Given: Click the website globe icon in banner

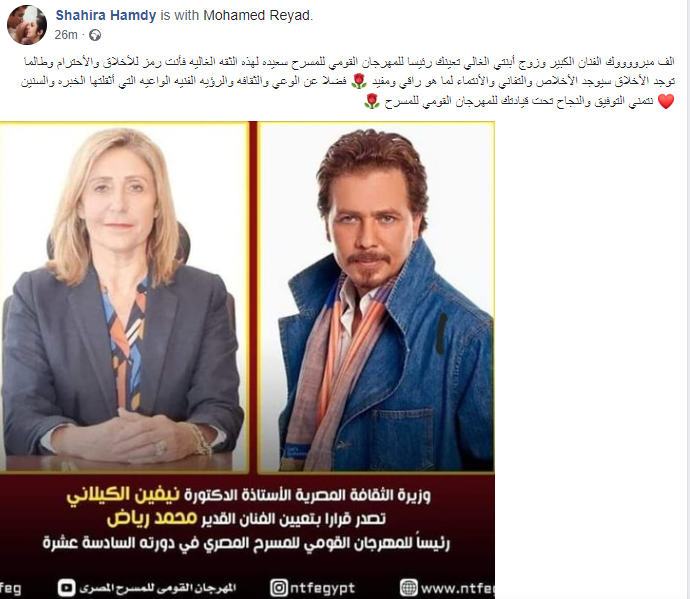Looking at the screenshot, I should 409,588.
